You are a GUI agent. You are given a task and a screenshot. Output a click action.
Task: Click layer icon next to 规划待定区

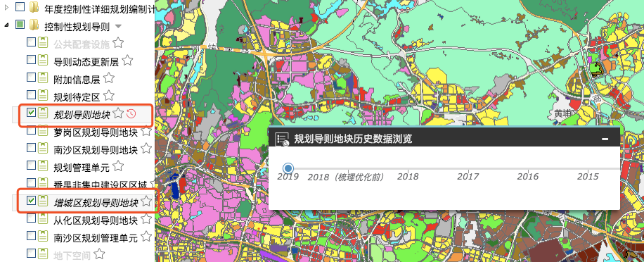coord(43,96)
